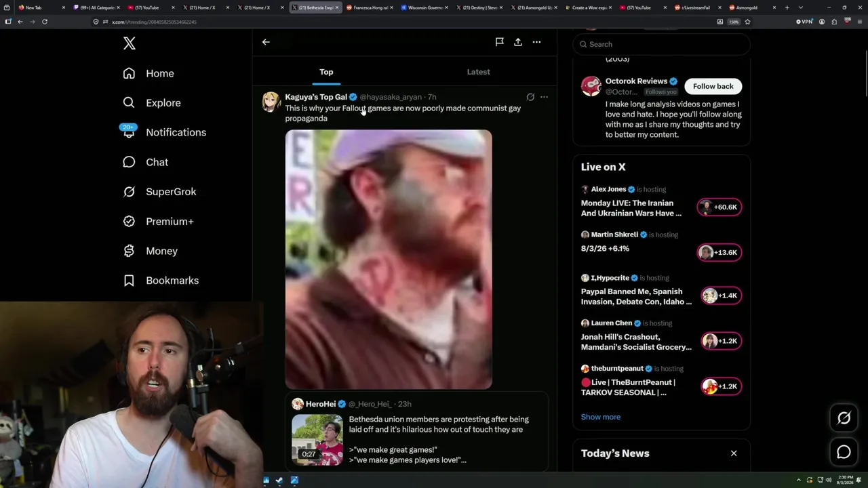
Task: Click the browser back arrow
Action: 20,22
